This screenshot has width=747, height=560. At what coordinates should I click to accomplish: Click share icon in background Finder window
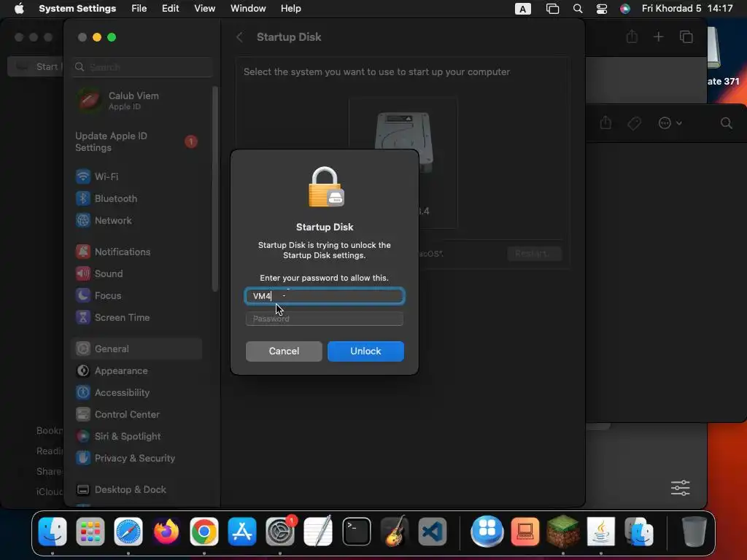coord(605,122)
